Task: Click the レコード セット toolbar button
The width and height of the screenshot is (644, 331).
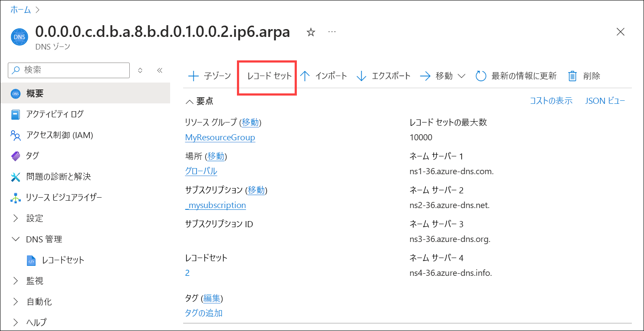Action: click(x=269, y=76)
